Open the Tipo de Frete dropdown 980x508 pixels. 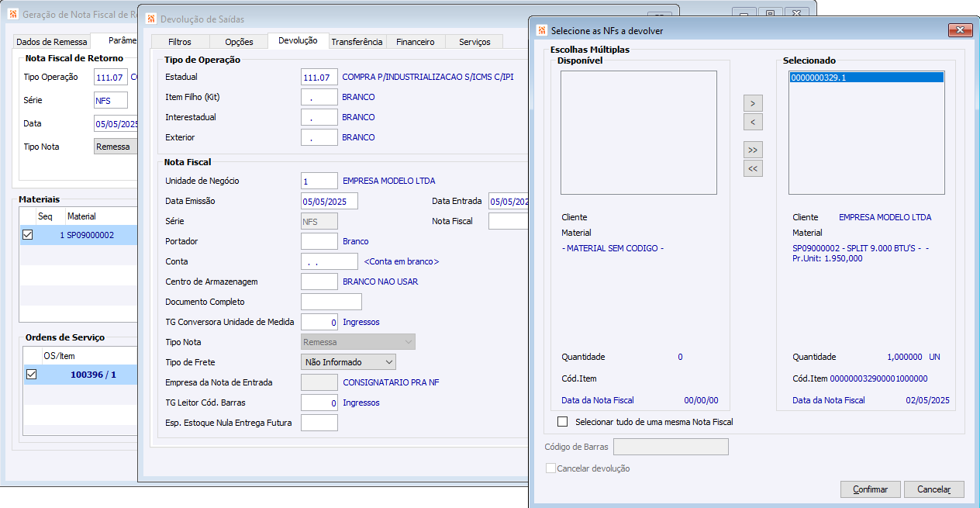[x=348, y=362]
